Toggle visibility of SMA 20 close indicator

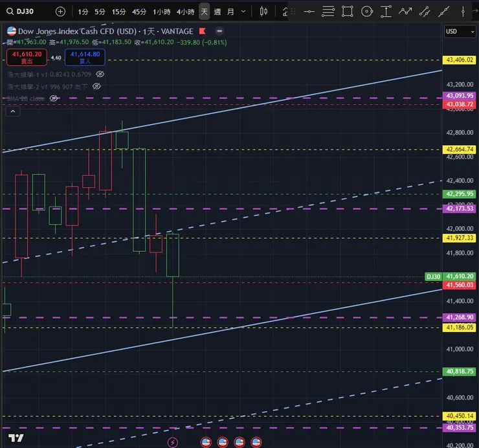click(54, 98)
